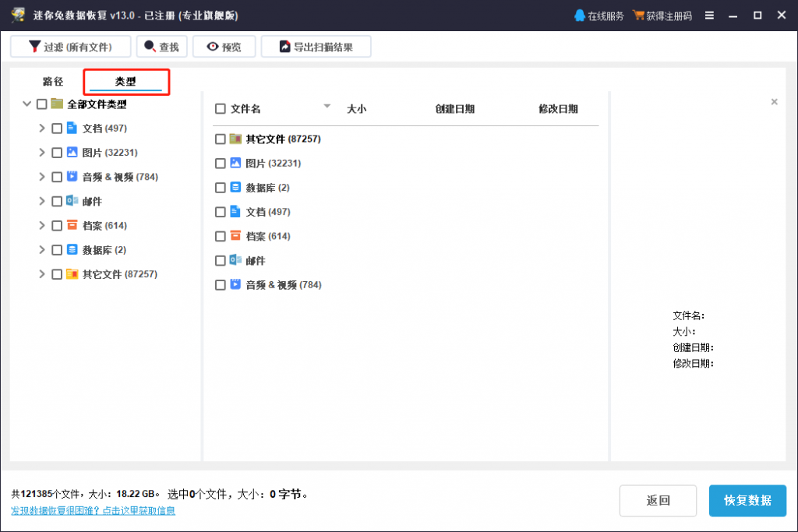Image resolution: width=798 pixels, height=532 pixels.
Task: Click 其它文件 (87257) folder icon in list
Action: [x=235, y=139]
